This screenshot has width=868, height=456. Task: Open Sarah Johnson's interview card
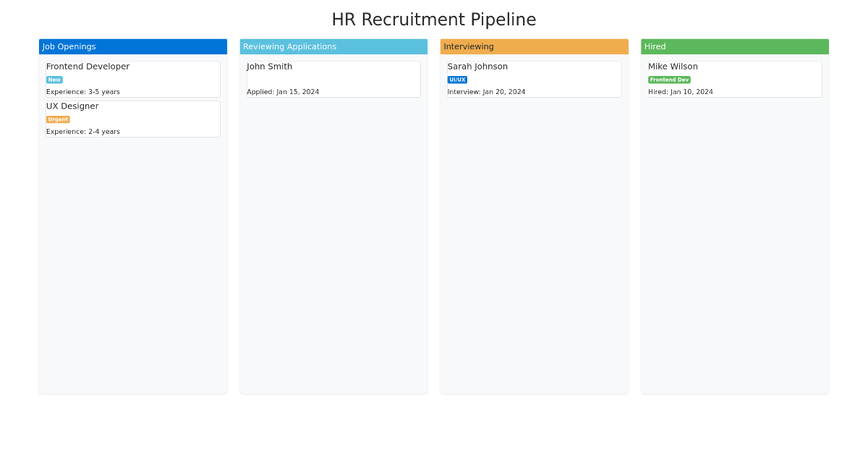tap(534, 78)
